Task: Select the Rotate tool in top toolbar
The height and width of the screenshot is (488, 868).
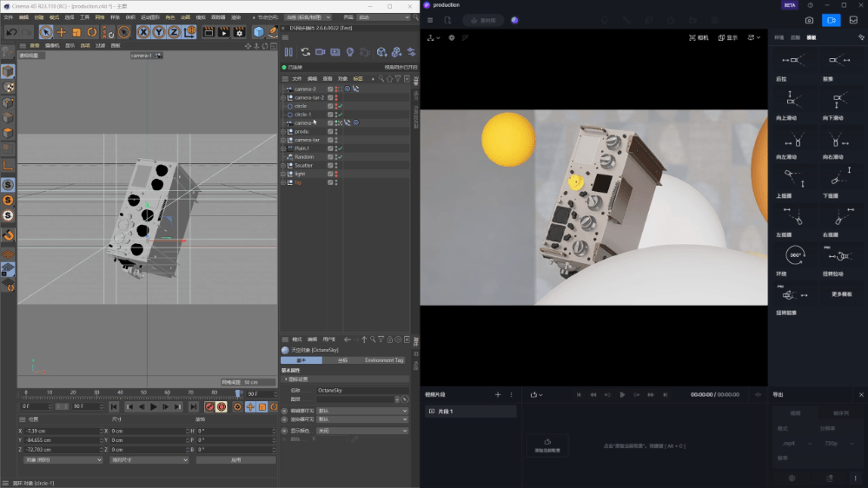Action: pos(92,32)
